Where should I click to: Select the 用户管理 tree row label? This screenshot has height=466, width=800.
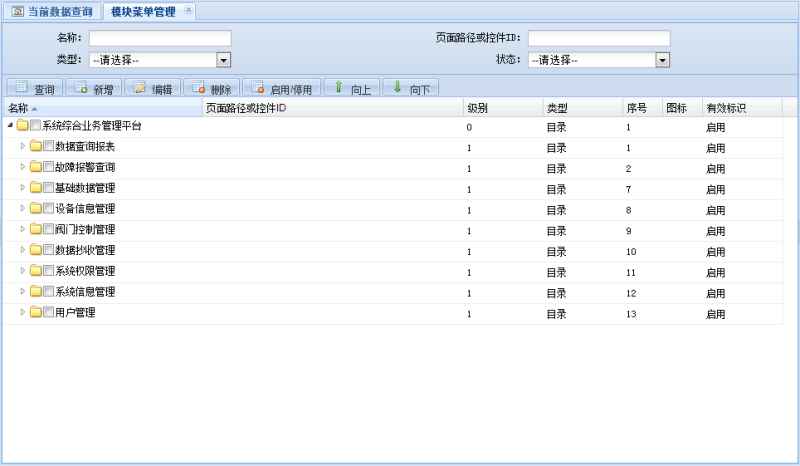click(75, 312)
